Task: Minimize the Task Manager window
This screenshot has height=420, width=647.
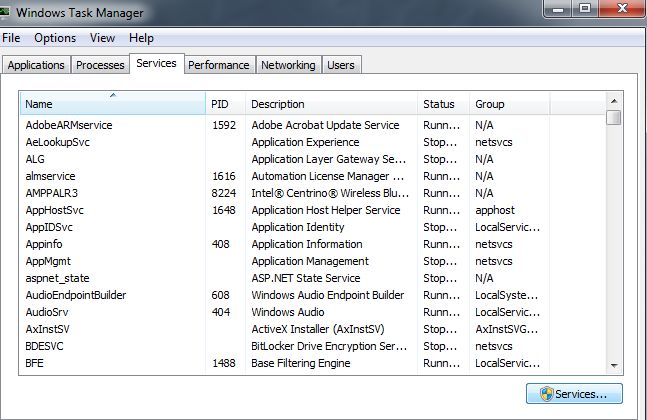Action: [558, 8]
